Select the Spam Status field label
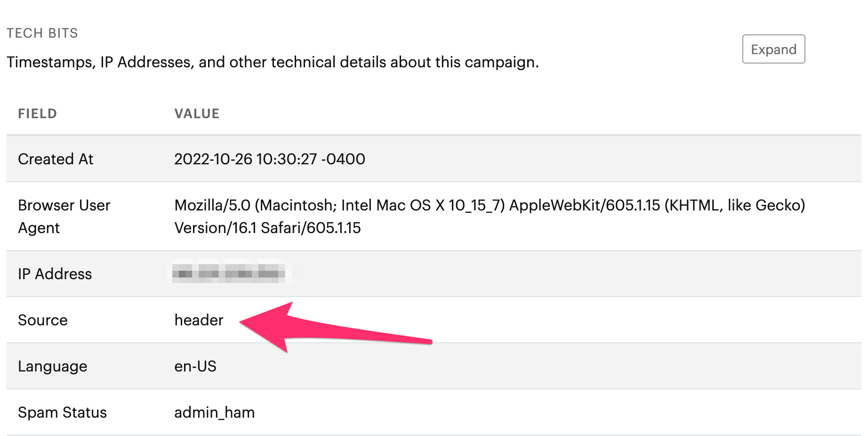Image resolution: width=868 pixels, height=436 pixels. pyautogui.click(x=62, y=412)
